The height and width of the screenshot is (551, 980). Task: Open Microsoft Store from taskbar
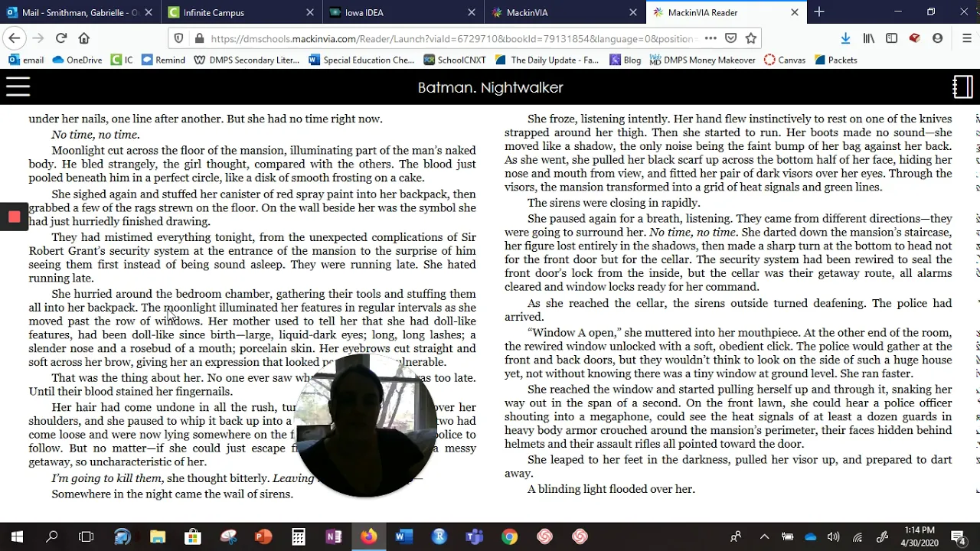tap(193, 537)
